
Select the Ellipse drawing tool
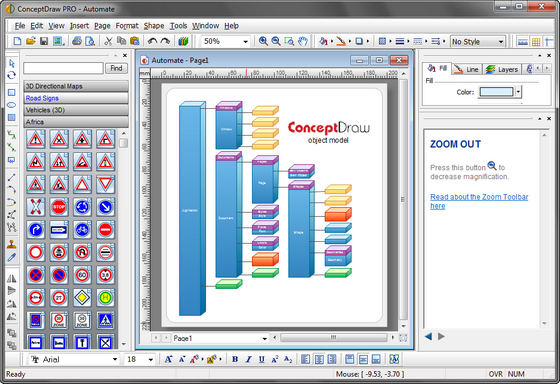point(11,105)
